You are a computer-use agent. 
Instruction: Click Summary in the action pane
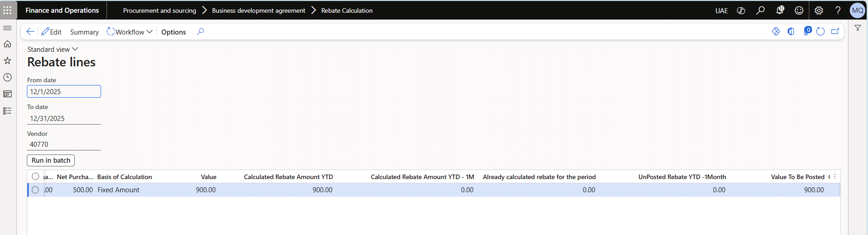coord(84,32)
